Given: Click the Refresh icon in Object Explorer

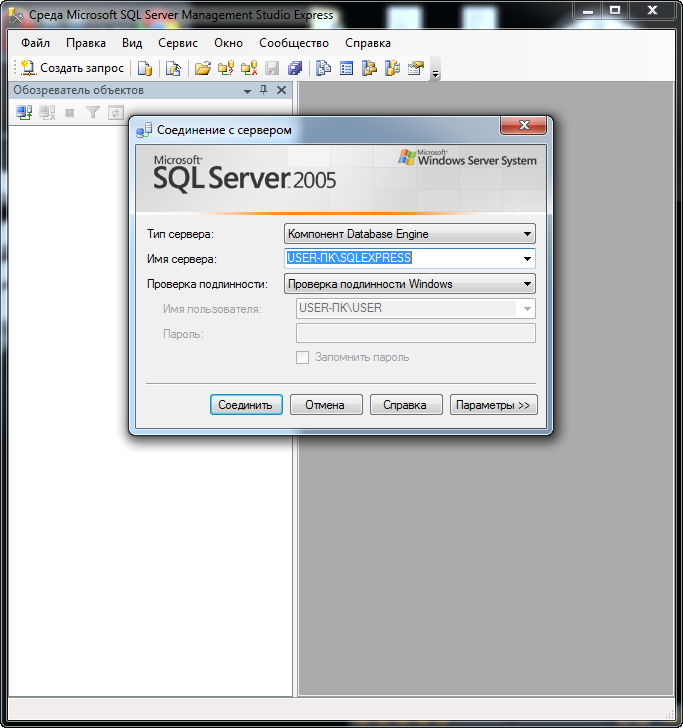Looking at the screenshot, I should pyautogui.click(x=115, y=112).
